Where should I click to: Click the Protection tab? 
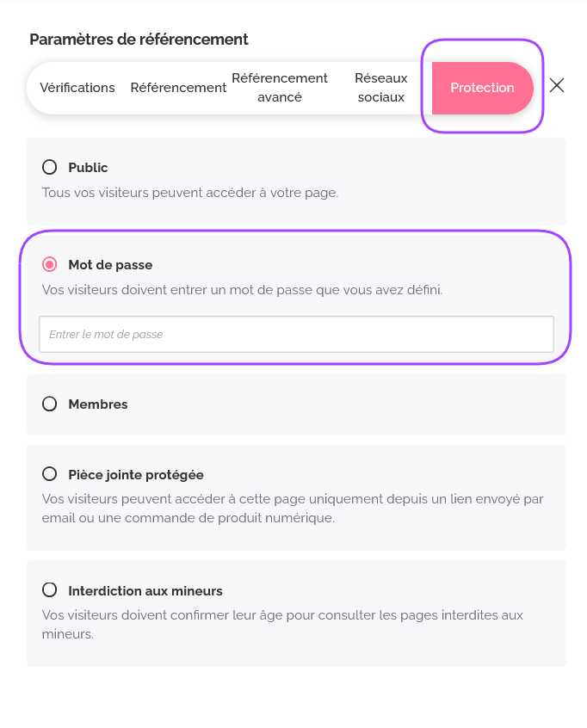(482, 88)
